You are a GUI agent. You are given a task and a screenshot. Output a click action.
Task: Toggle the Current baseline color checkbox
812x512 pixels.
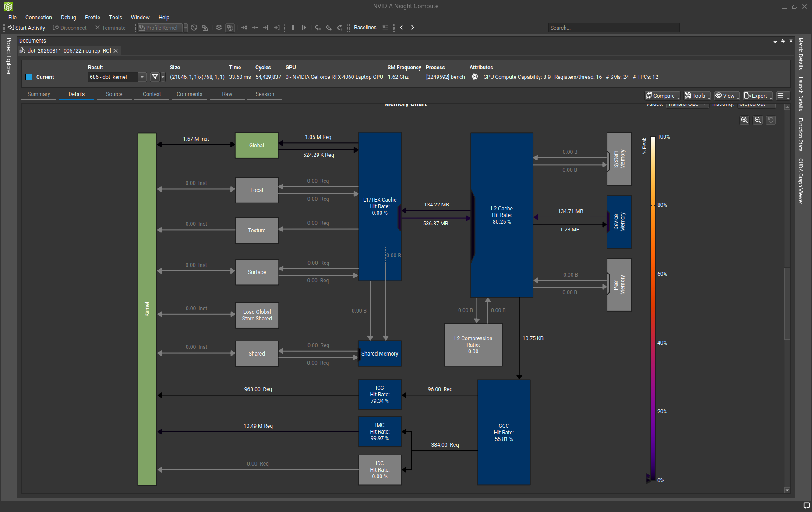[29, 77]
